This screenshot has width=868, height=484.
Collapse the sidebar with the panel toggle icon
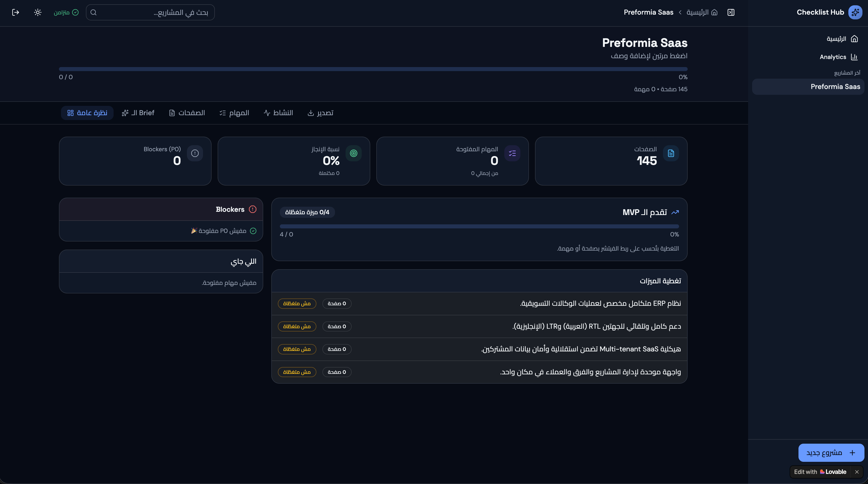731,13
